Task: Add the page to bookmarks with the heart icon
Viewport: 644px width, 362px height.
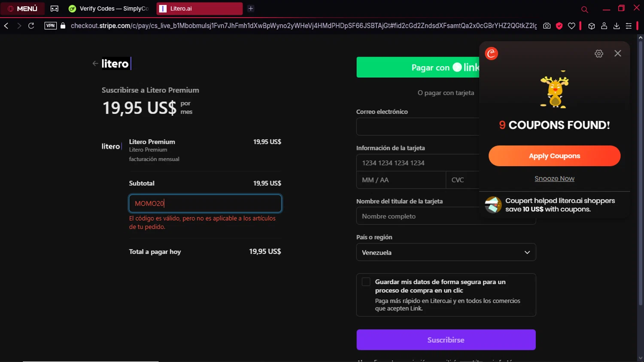Action: coord(571,26)
